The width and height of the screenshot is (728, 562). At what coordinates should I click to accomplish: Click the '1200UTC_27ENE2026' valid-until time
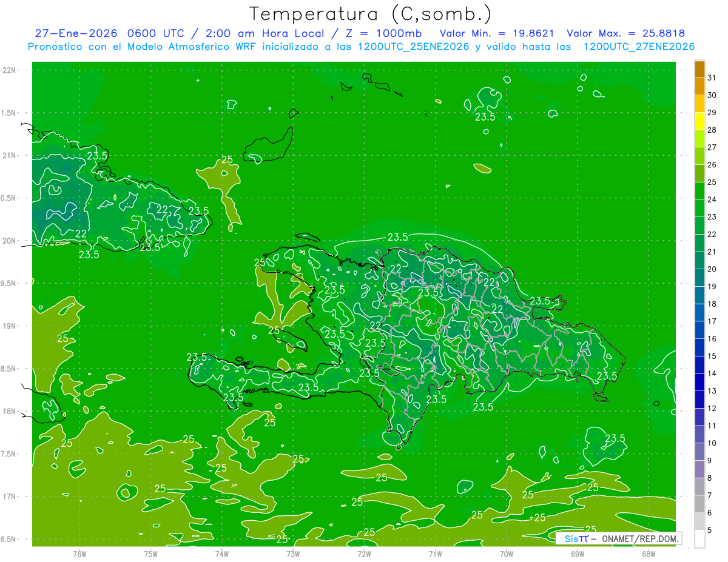[x=639, y=46]
